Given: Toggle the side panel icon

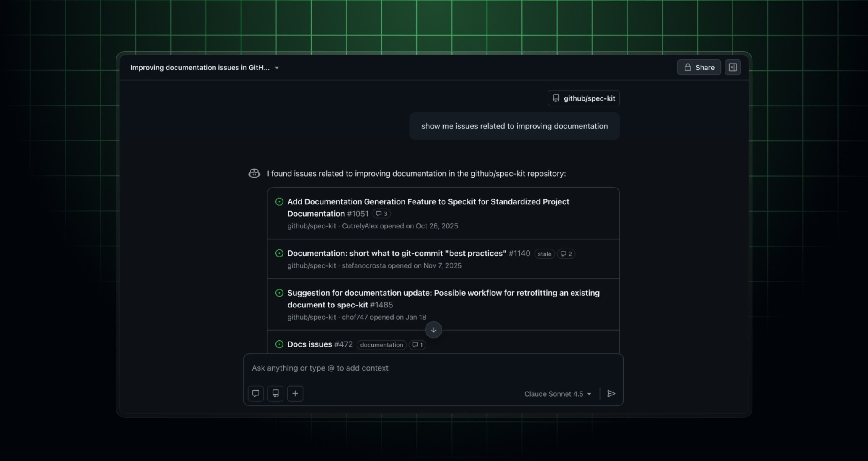Looking at the screenshot, I should [x=733, y=67].
